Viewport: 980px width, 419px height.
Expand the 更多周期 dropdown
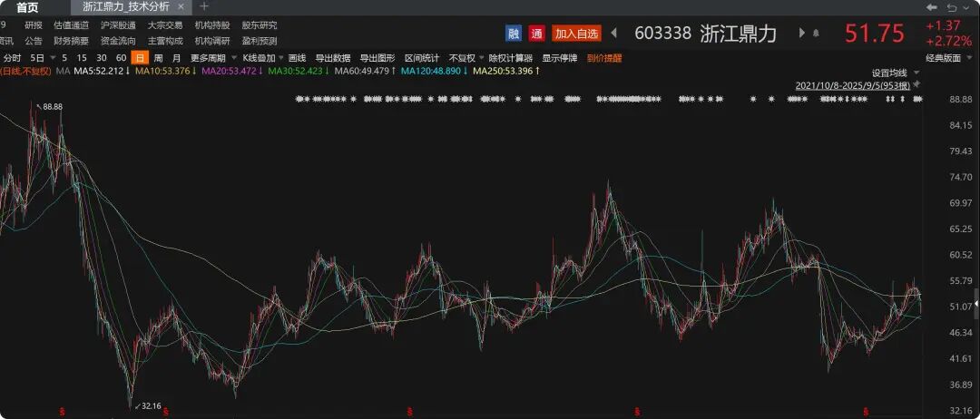[211, 57]
